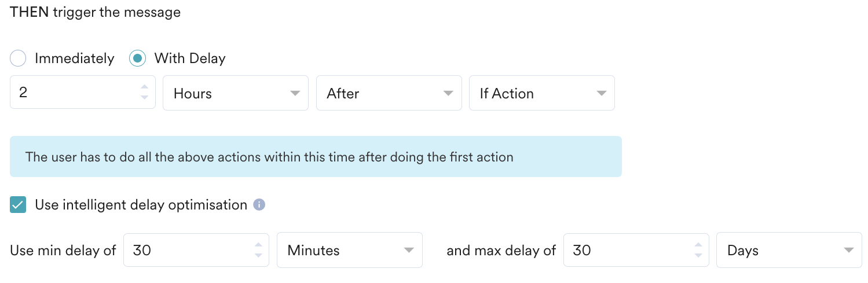The image size is (868, 283).
Task: Click the Use intelligent delay optimisation label
Action: click(141, 205)
